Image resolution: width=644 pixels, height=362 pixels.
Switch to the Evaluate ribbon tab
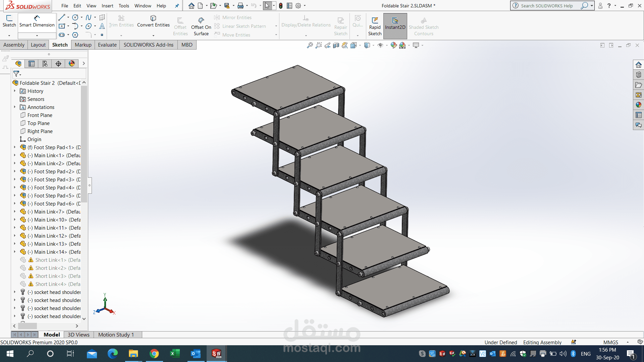(x=107, y=45)
